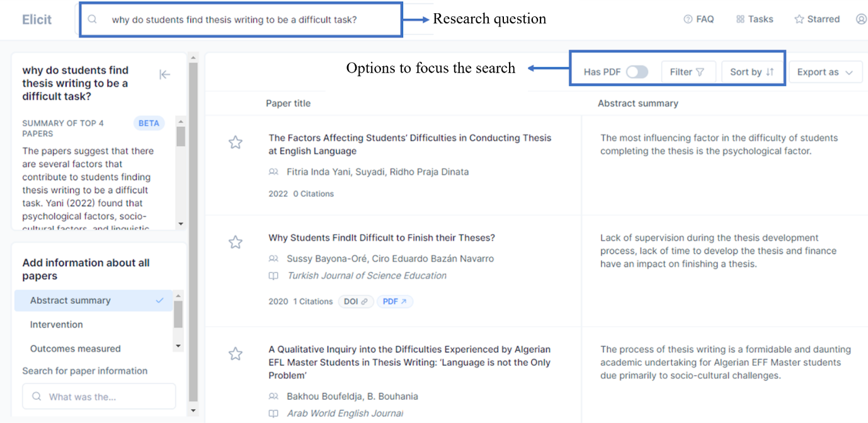Go to the Starred page

816,19
